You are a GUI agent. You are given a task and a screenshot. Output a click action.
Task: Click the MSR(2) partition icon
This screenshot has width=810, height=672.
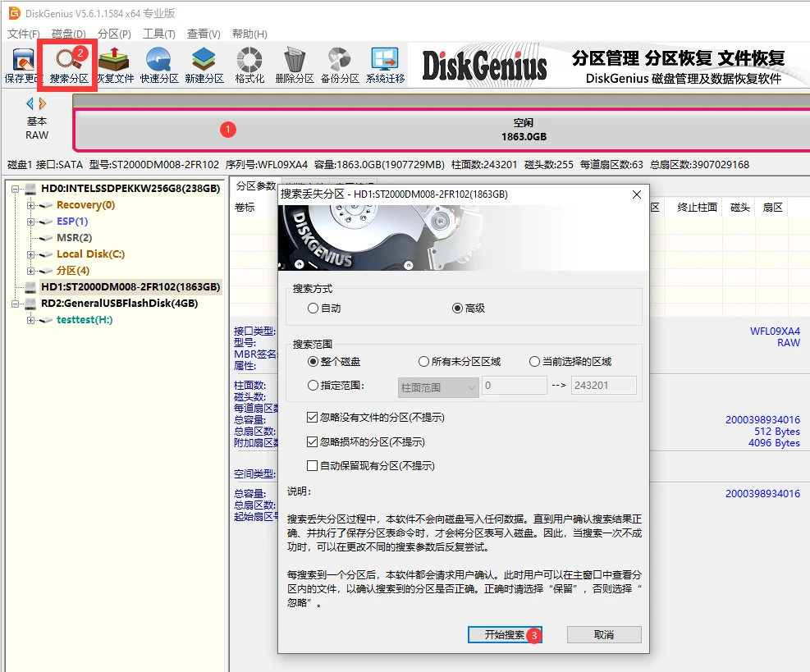47,238
